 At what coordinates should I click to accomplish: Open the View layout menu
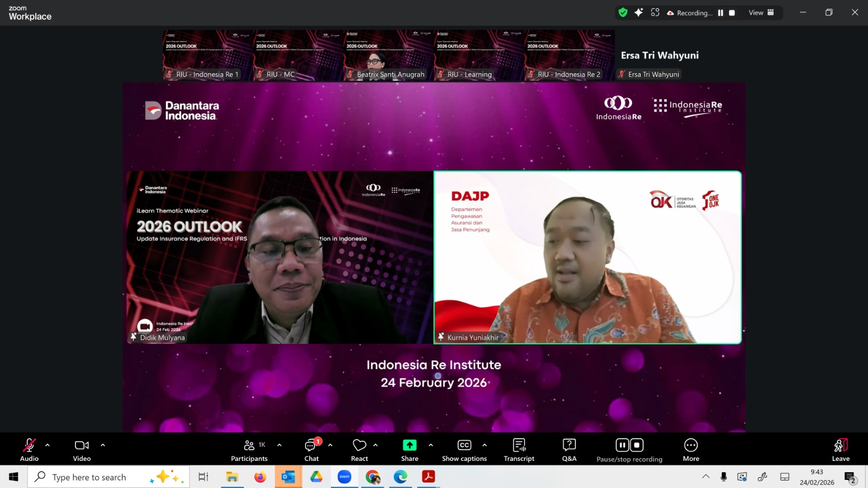pyautogui.click(x=761, y=12)
